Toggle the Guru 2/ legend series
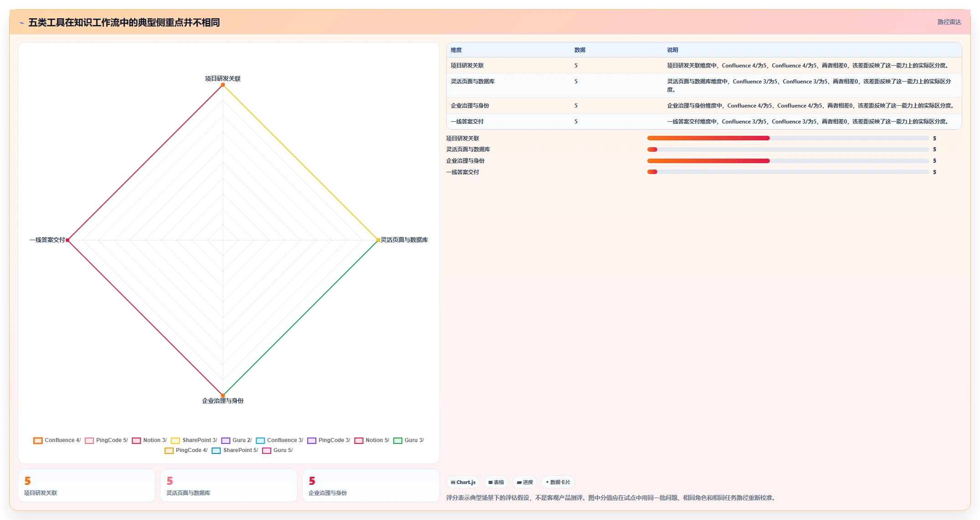 point(236,440)
